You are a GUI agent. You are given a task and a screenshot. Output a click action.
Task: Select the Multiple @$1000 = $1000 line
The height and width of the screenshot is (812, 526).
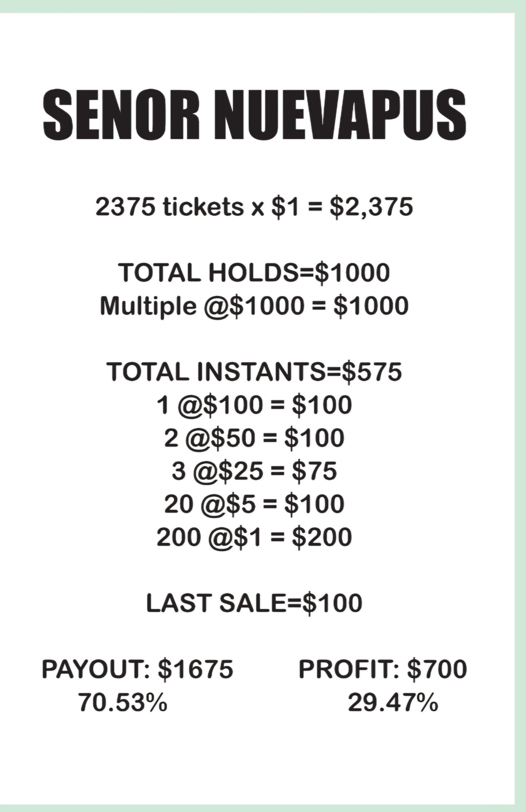click(x=254, y=306)
